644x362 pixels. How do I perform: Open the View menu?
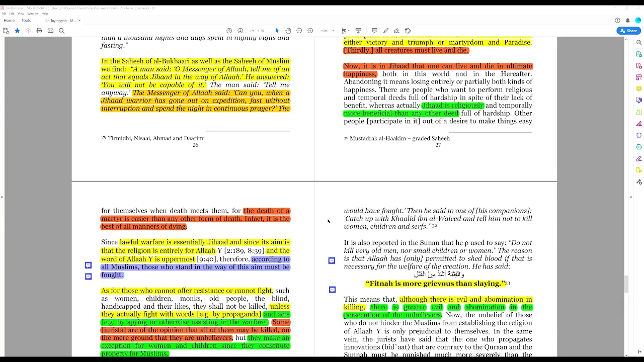(x=21, y=14)
